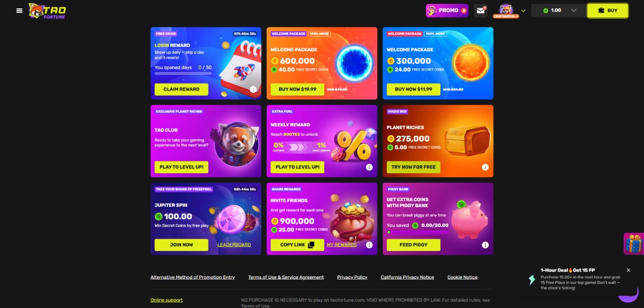Image resolution: width=644 pixels, height=308 pixels.
Task: Click the piggy bank savings progress bar
Action: [x=417, y=233]
